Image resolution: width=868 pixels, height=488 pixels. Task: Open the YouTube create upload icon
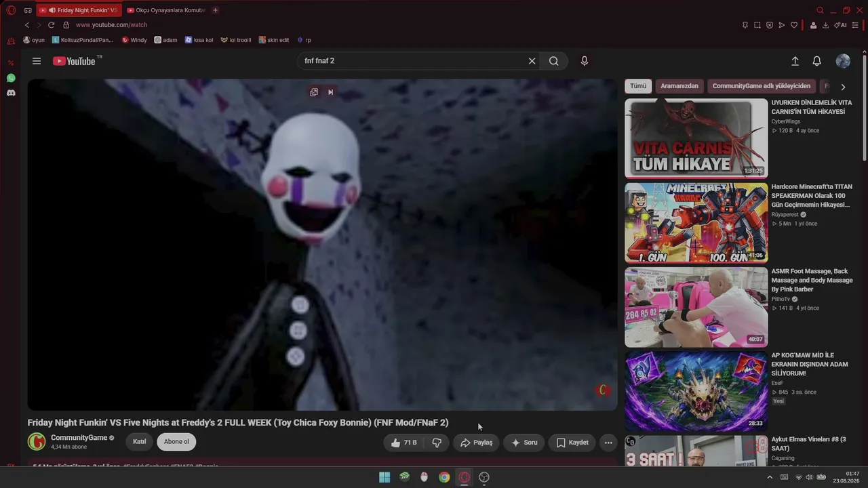tap(795, 61)
